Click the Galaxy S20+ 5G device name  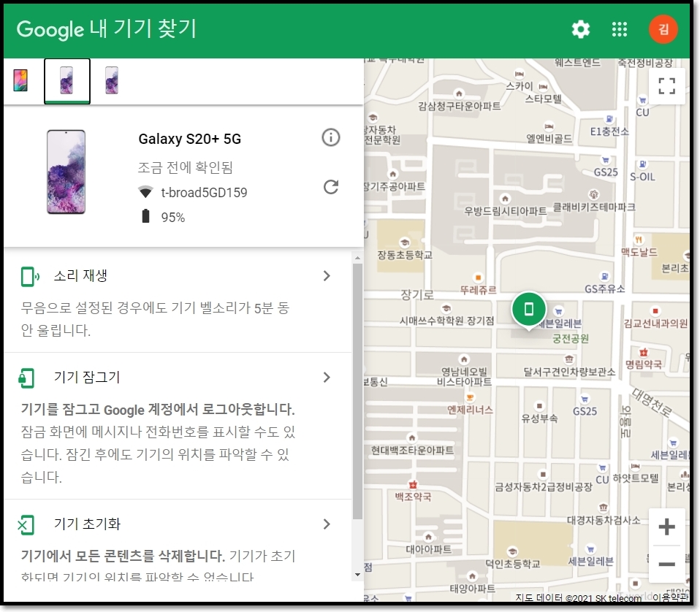(x=190, y=139)
